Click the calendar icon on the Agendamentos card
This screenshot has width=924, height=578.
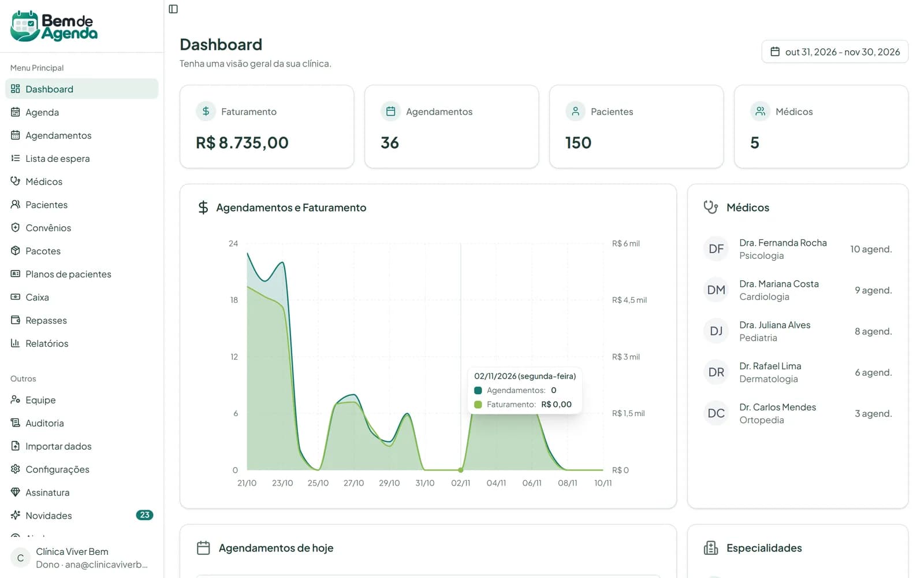(x=390, y=111)
